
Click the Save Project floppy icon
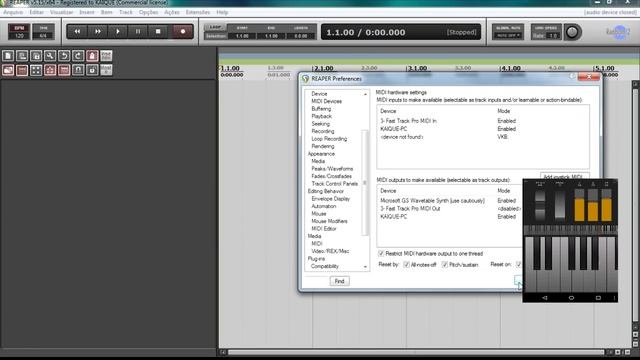click(36, 56)
